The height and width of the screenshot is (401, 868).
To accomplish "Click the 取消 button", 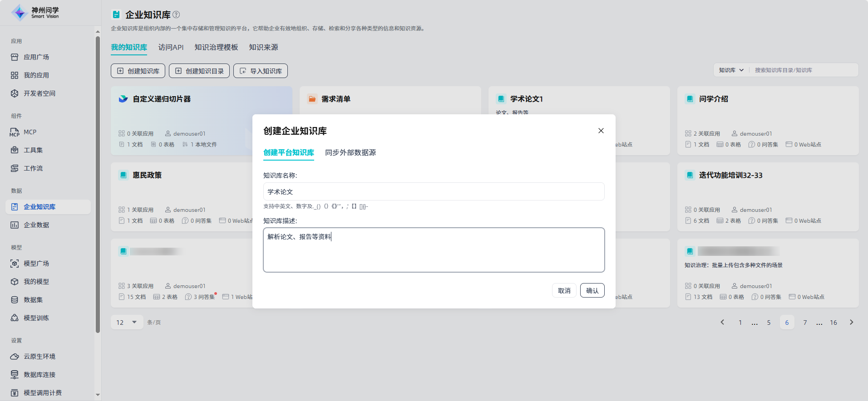I will 564,291.
